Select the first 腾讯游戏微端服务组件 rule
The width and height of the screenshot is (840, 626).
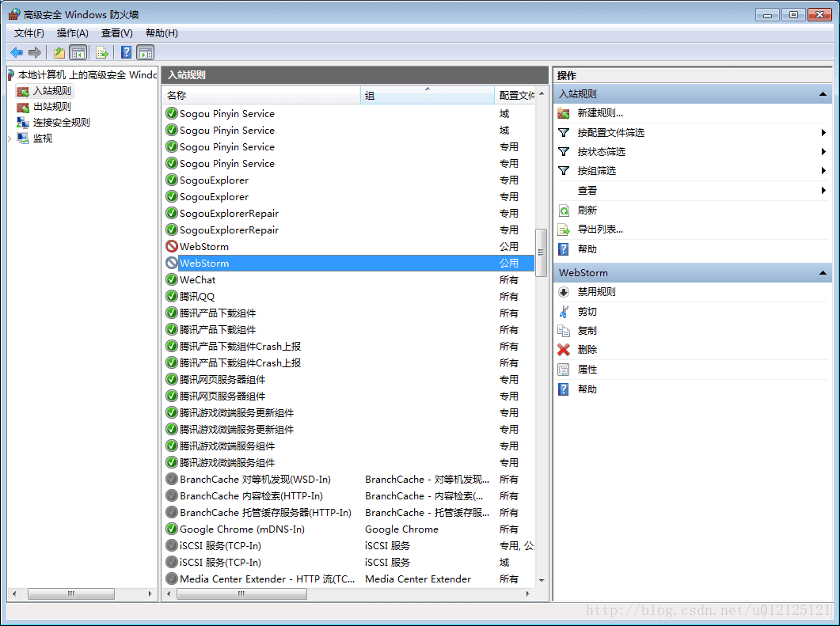point(349,446)
